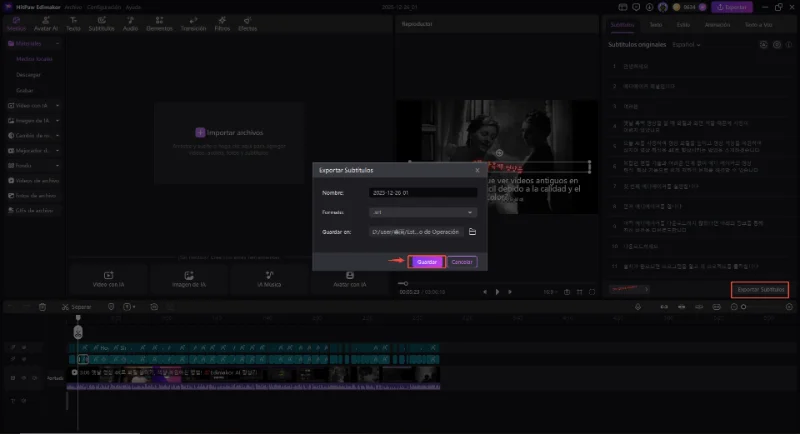Open the Español language dropdown
Viewport: 800px width, 434px height.
686,45
